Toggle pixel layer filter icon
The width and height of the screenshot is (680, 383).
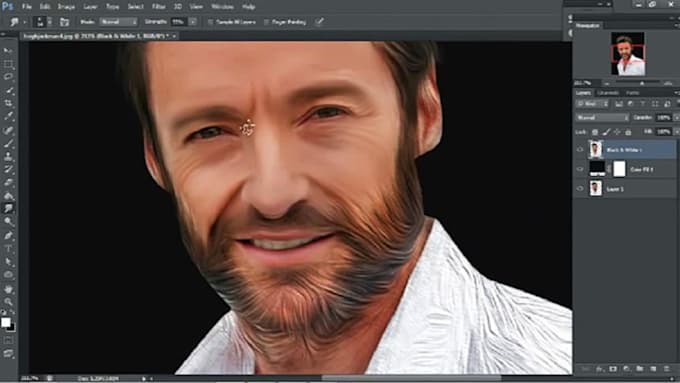(619, 104)
